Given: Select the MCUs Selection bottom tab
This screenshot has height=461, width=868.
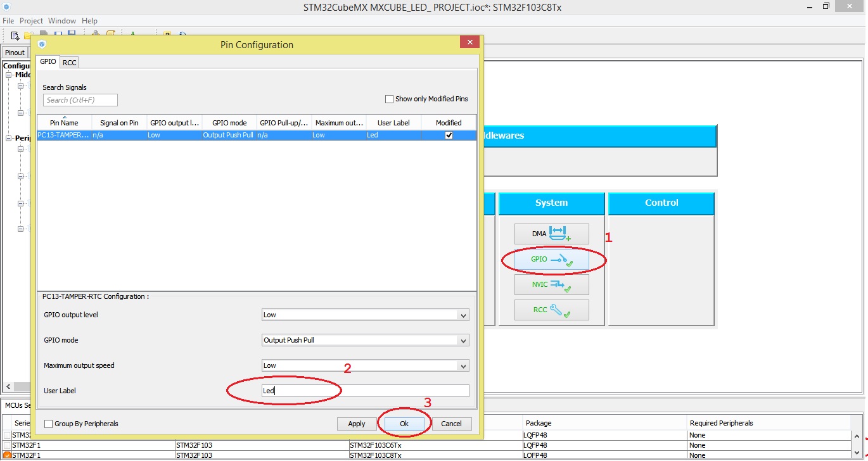Looking at the screenshot, I should [16, 405].
